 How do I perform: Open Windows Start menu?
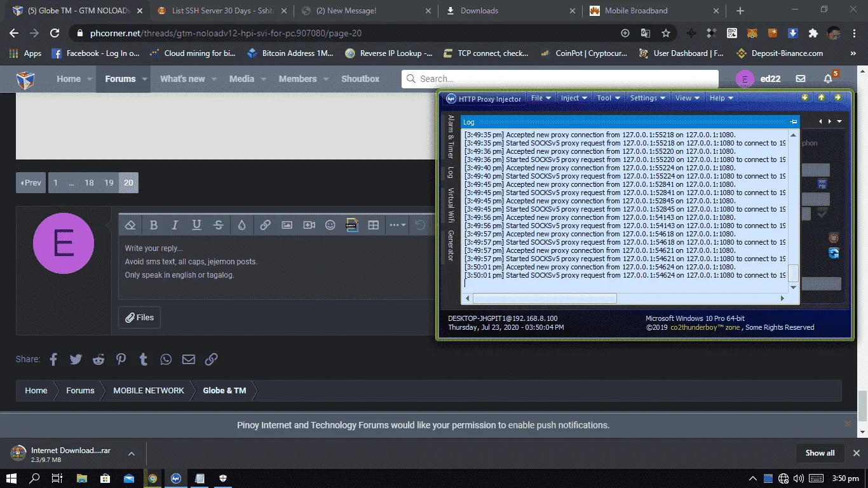point(11,478)
